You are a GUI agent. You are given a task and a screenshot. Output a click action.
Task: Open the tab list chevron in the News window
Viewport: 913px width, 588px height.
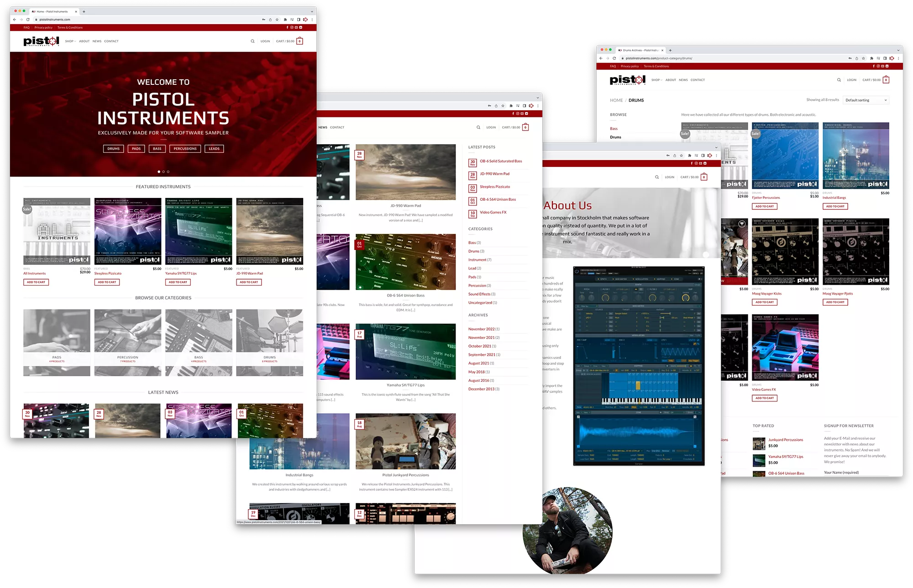tap(538, 98)
